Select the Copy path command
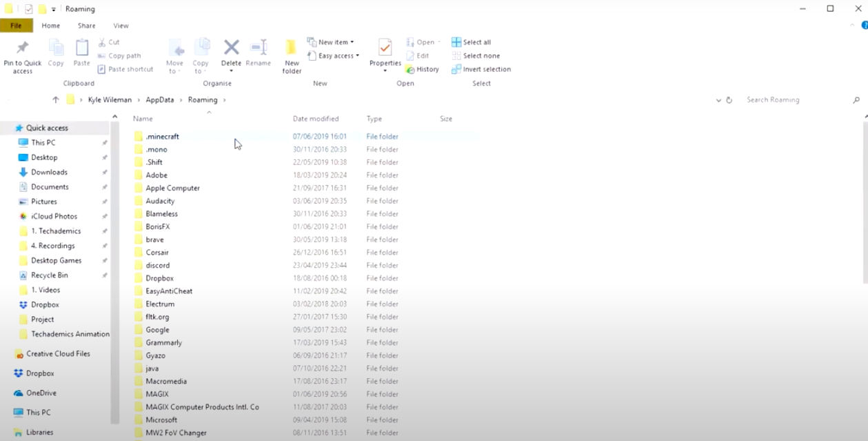This screenshot has height=441, width=868. click(119, 56)
